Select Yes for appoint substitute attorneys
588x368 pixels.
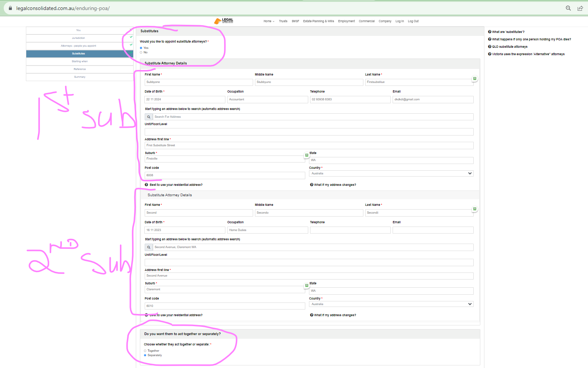[141, 48]
